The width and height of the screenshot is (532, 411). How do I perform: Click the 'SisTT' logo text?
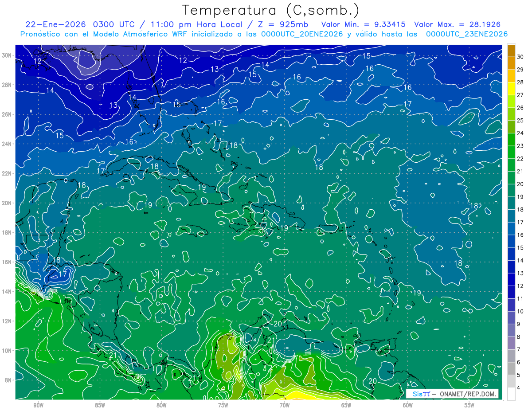[421, 394]
